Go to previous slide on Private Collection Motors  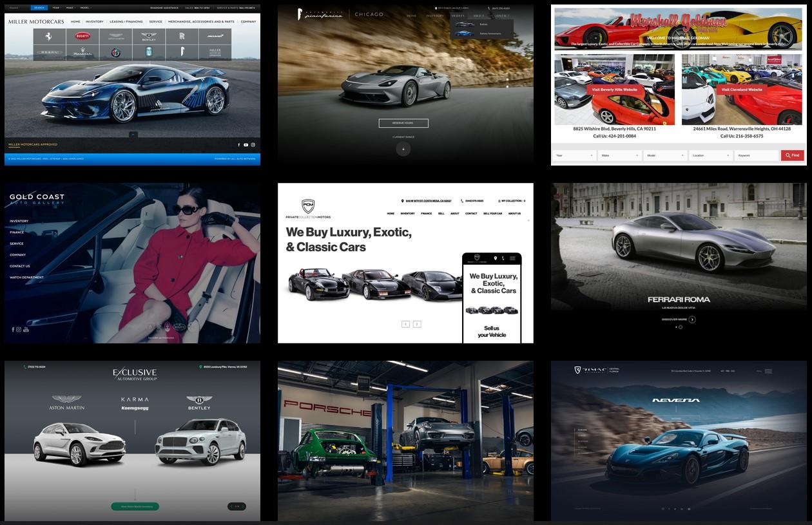click(x=405, y=324)
